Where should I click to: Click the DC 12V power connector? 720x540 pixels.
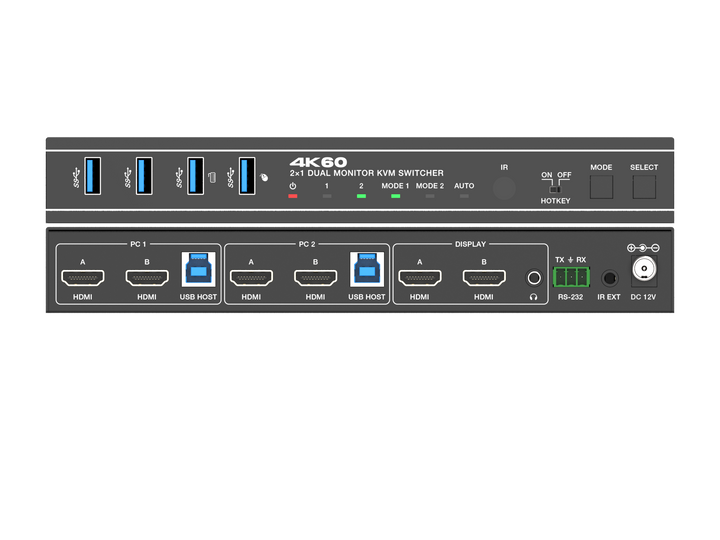[x=644, y=269]
